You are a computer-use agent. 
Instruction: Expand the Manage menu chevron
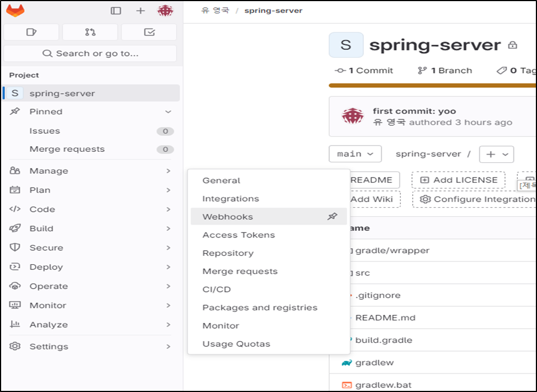pos(168,170)
